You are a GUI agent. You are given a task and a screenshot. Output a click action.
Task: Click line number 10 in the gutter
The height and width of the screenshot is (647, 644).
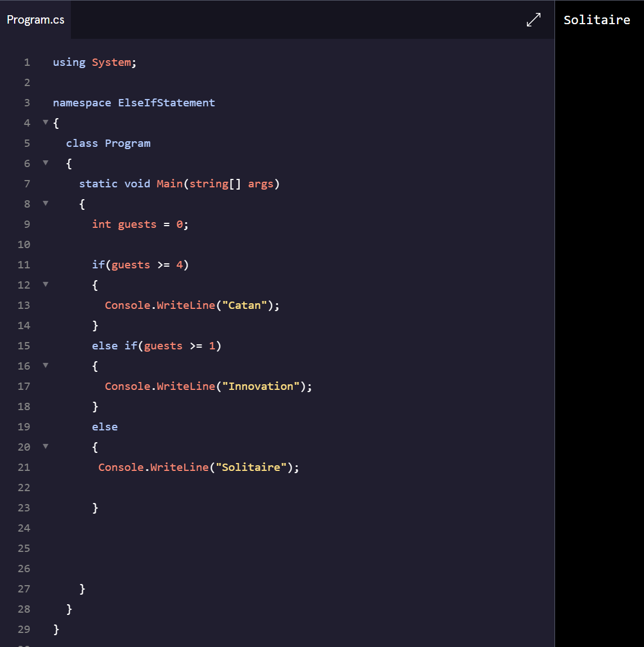click(24, 244)
